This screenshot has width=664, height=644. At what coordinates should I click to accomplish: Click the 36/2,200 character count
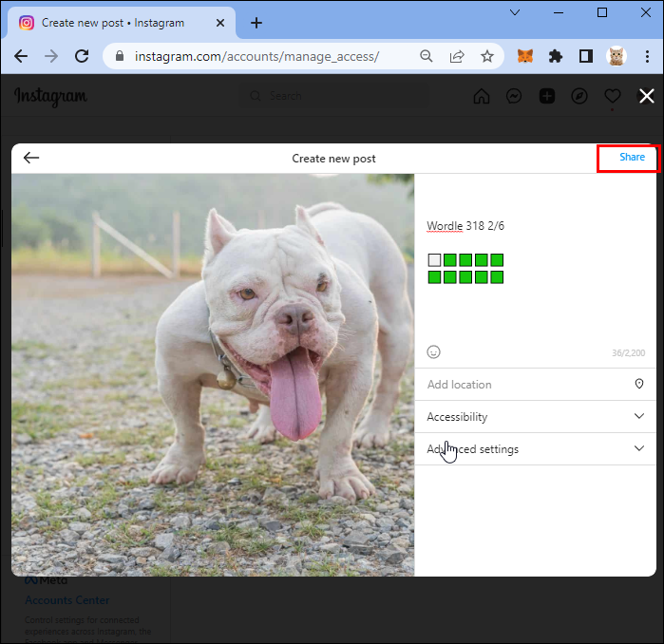pyautogui.click(x=629, y=352)
